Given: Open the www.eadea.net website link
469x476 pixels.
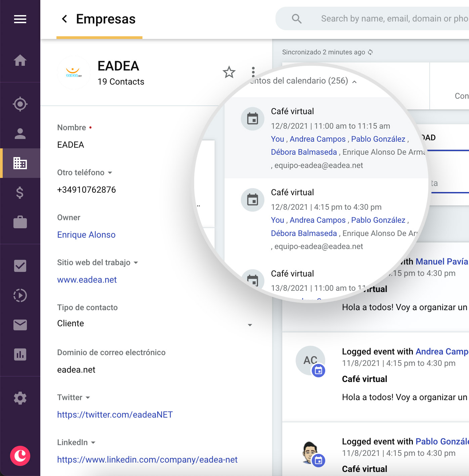Looking at the screenshot, I should [87, 280].
